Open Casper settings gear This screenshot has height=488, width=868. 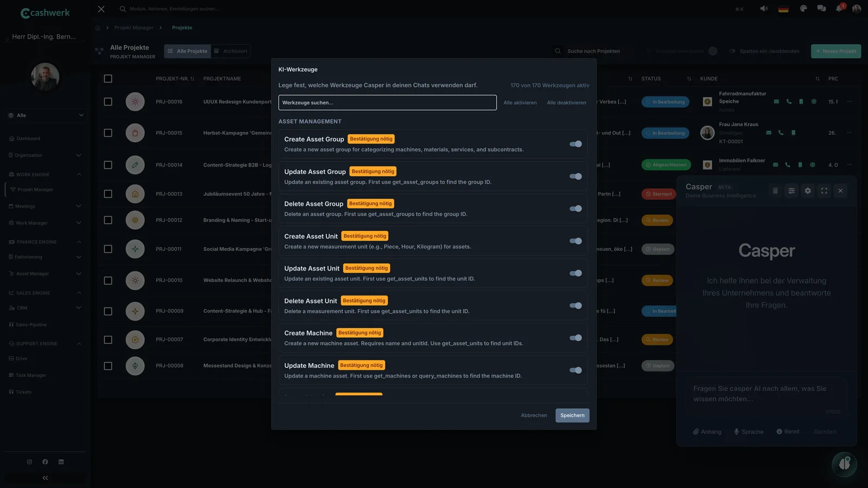(808, 191)
